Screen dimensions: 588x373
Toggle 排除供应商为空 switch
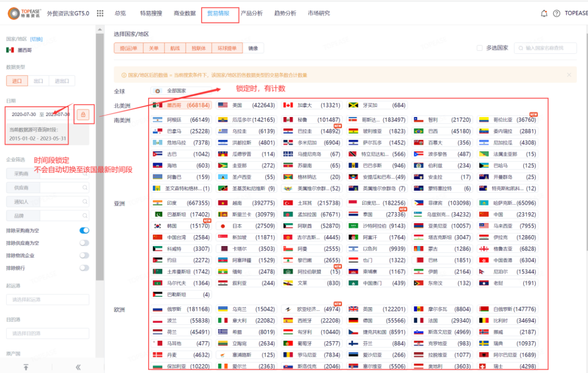(x=84, y=243)
